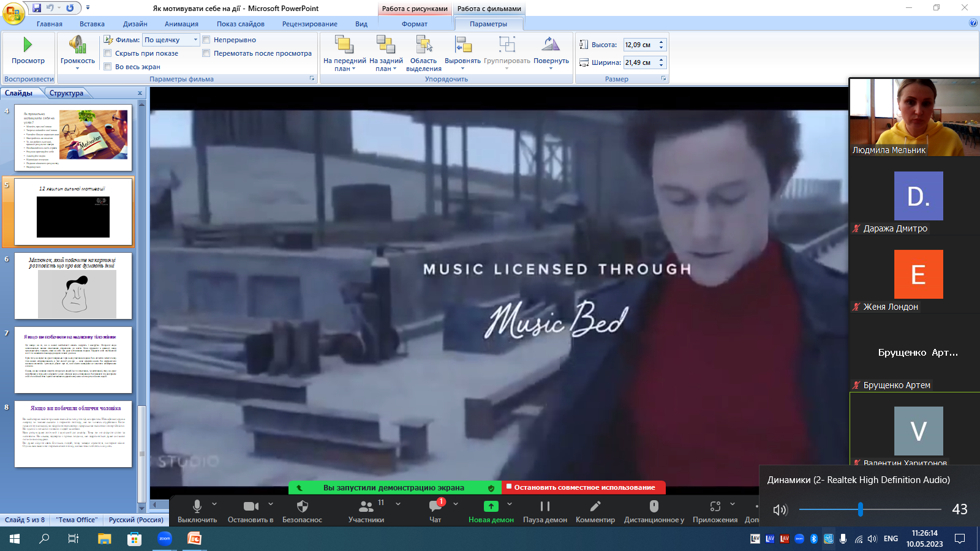Open Zoom annotation tools (Комментир)
The height and width of the screenshot is (551, 980).
595,511
